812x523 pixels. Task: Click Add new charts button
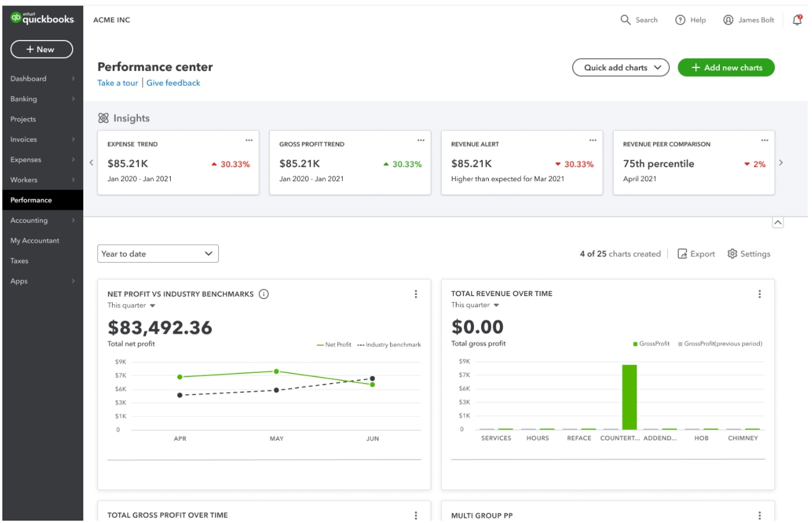(x=726, y=68)
